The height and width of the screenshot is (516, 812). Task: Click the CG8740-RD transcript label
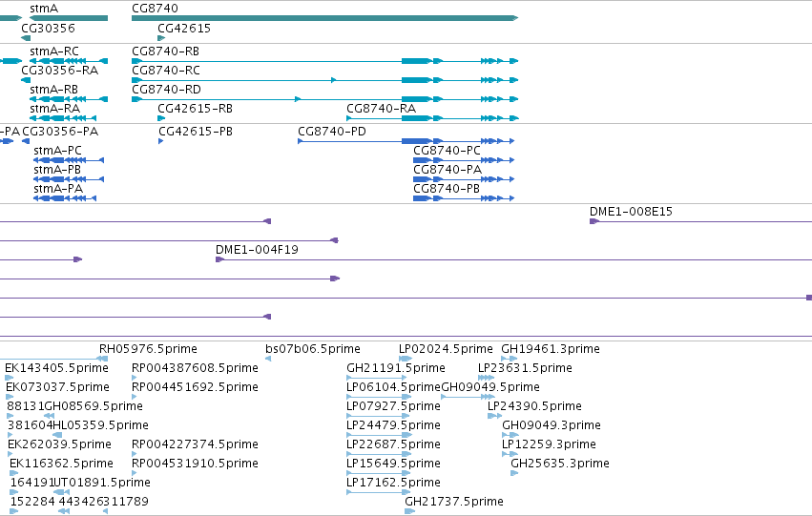(x=166, y=90)
